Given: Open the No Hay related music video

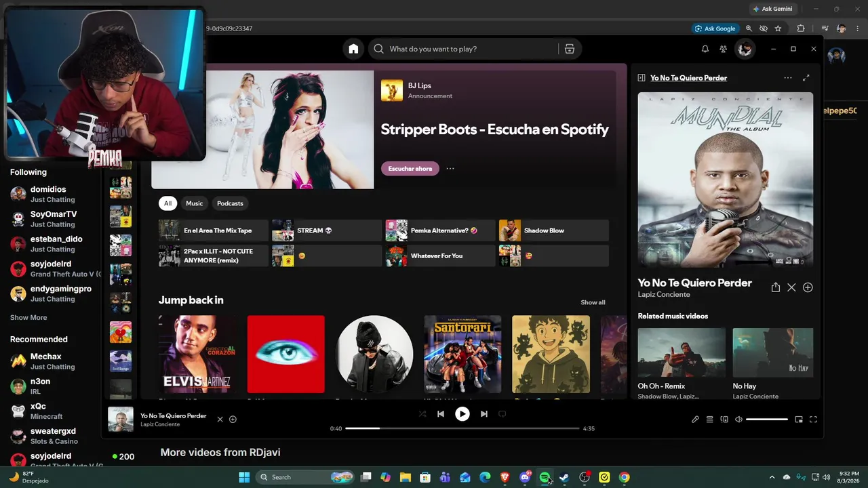Looking at the screenshot, I should point(773,364).
